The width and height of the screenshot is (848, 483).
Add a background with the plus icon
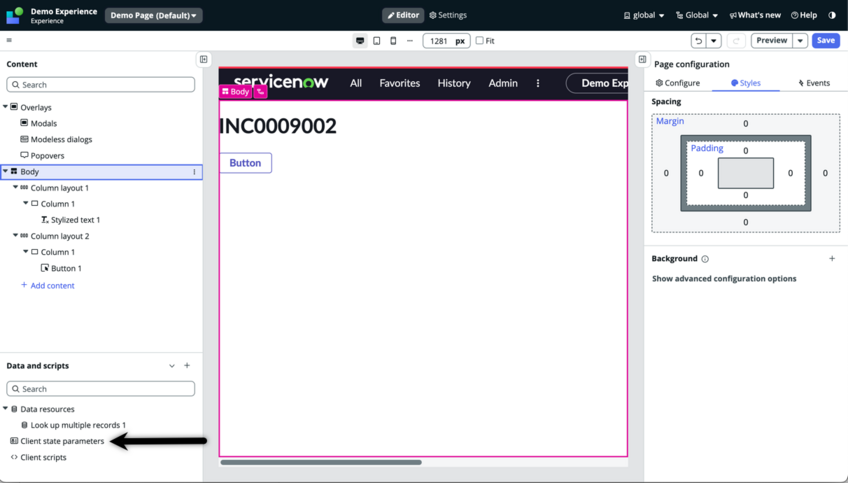[x=832, y=259]
